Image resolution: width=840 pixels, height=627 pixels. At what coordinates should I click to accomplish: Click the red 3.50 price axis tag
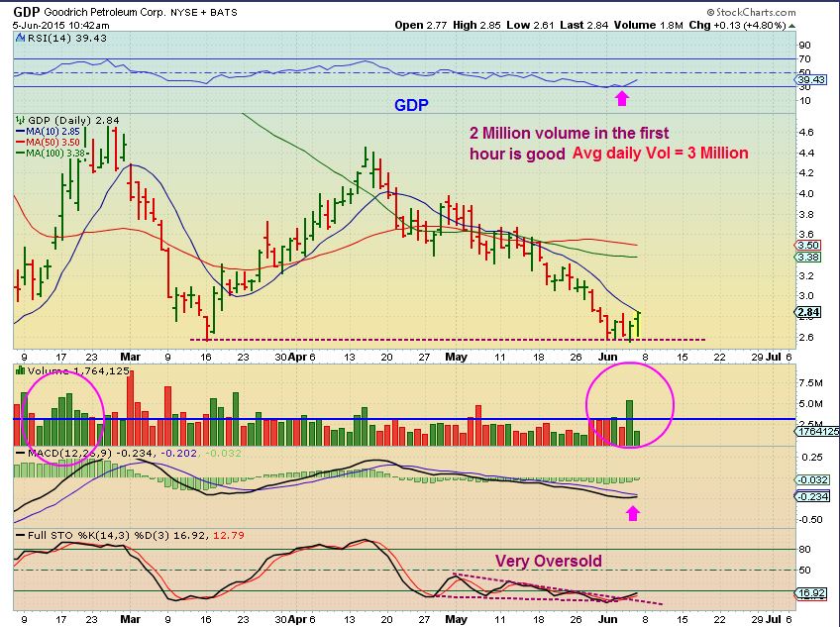pyautogui.click(x=808, y=246)
